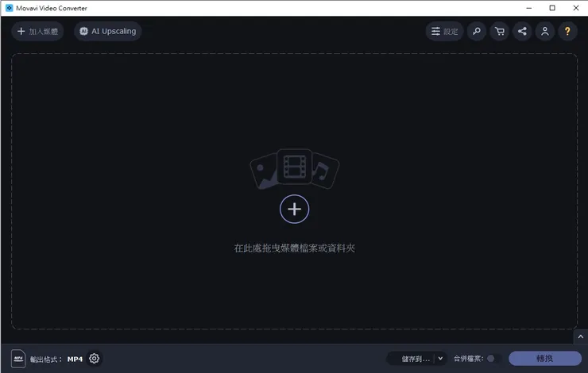Click the key activation icon
This screenshot has width=588, height=373.
[x=477, y=32]
